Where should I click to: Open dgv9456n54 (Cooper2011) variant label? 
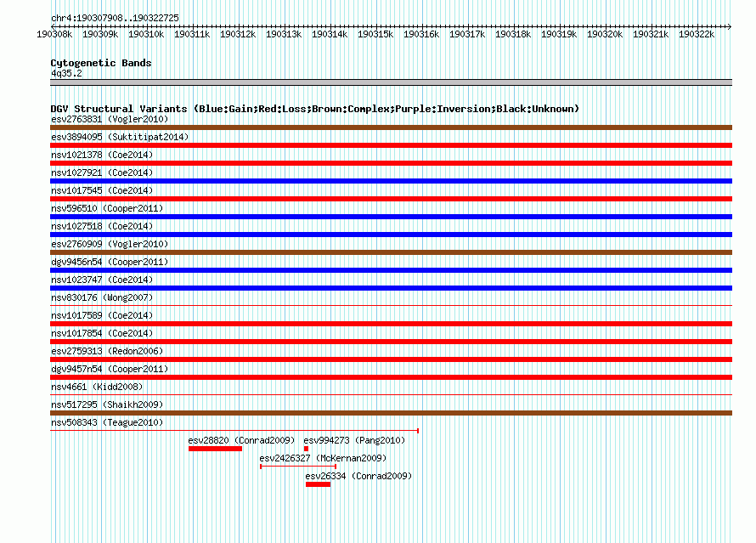(110, 262)
